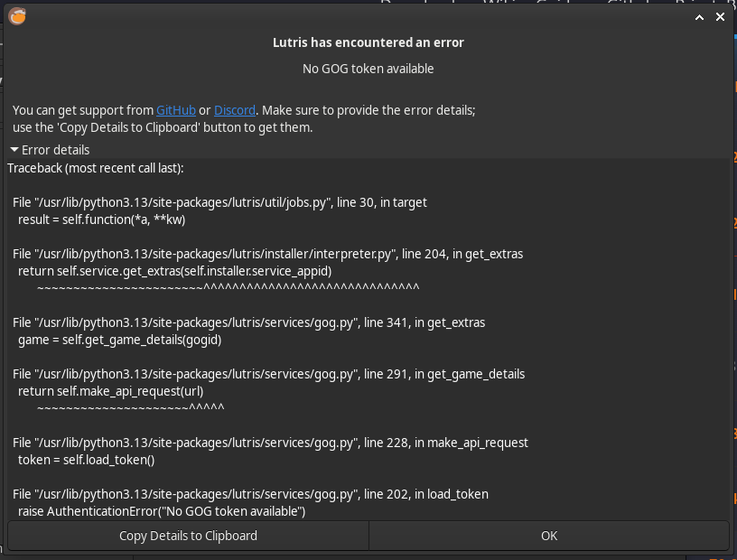
Task: Close the error dialog with the X icon
Action: point(720,17)
